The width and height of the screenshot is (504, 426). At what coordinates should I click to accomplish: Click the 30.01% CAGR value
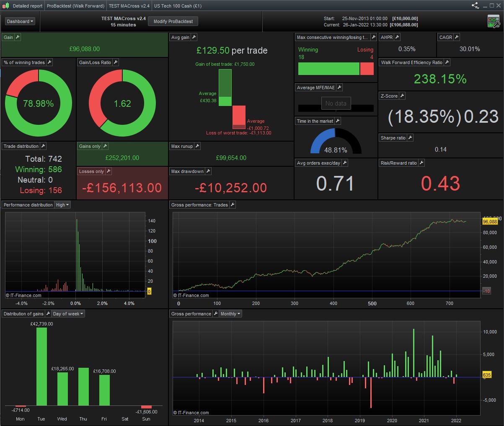470,49
